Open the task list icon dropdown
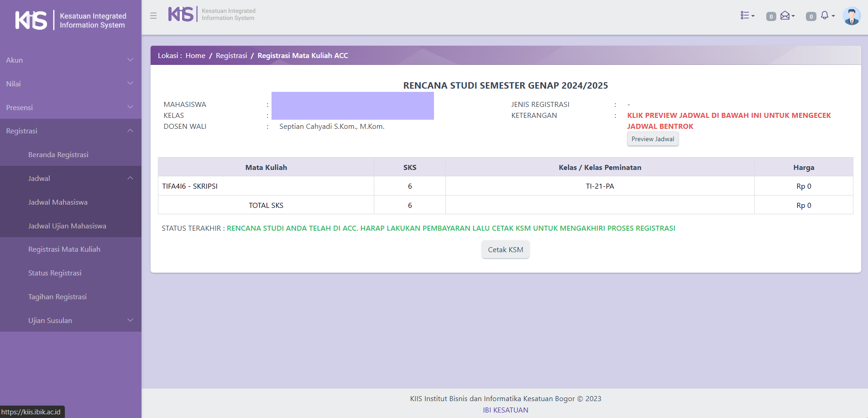Screen dimensions: 868x418 coord(747,16)
